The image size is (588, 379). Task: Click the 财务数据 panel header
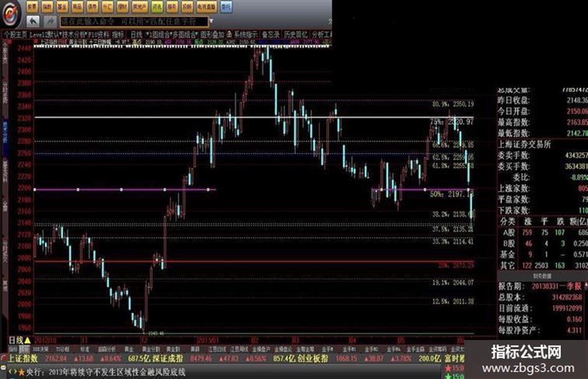coord(542,276)
